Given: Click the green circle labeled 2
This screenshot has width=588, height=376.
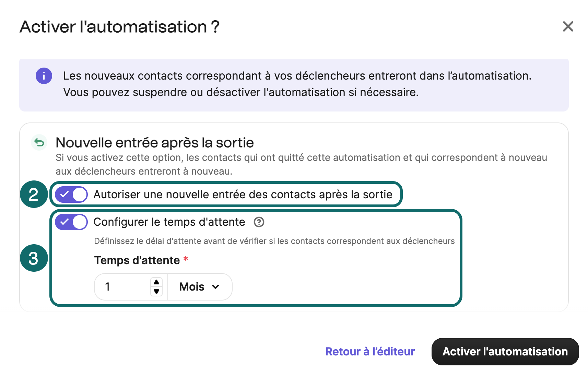Looking at the screenshot, I should pos(34,194).
